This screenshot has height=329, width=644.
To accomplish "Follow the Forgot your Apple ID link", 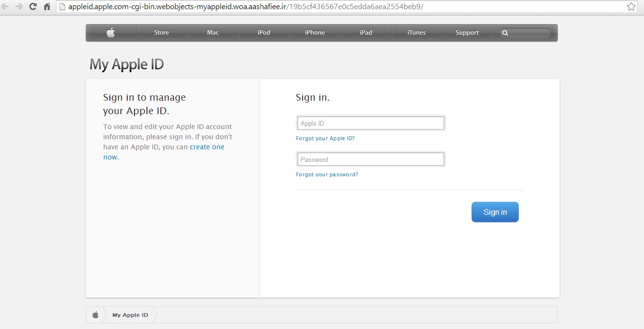I will pos(325,138).
